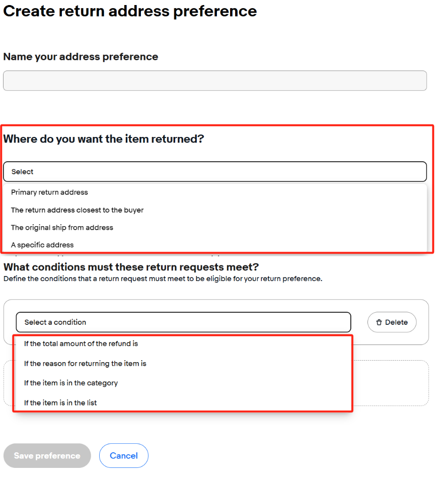
Task: Select total amount of the refund condition
Action: point(81,343)
